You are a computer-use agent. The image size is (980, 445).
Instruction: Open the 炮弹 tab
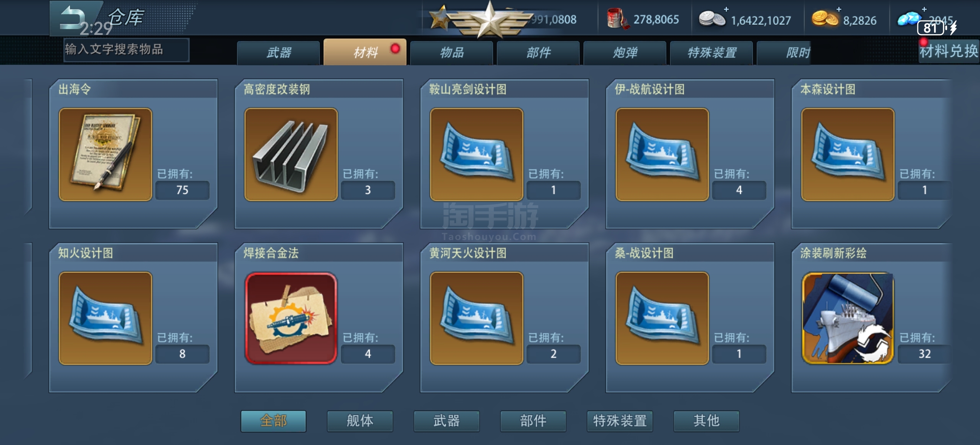coord(625,53)
